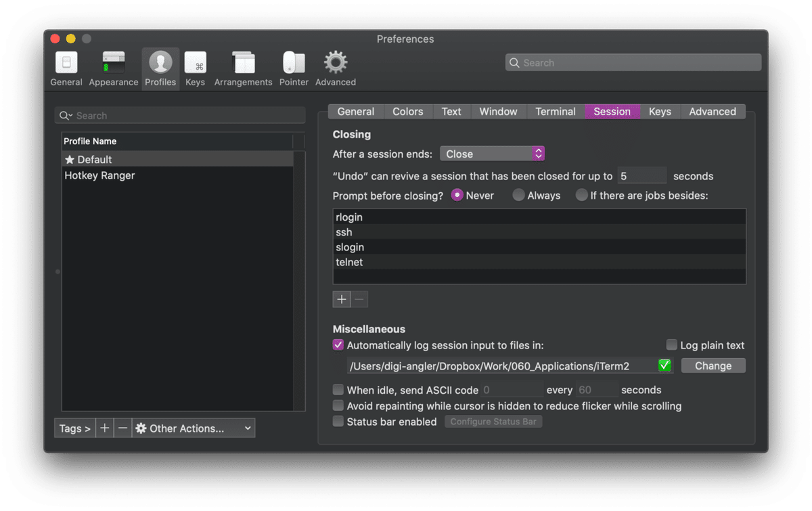Click the log folder path field

510,365
